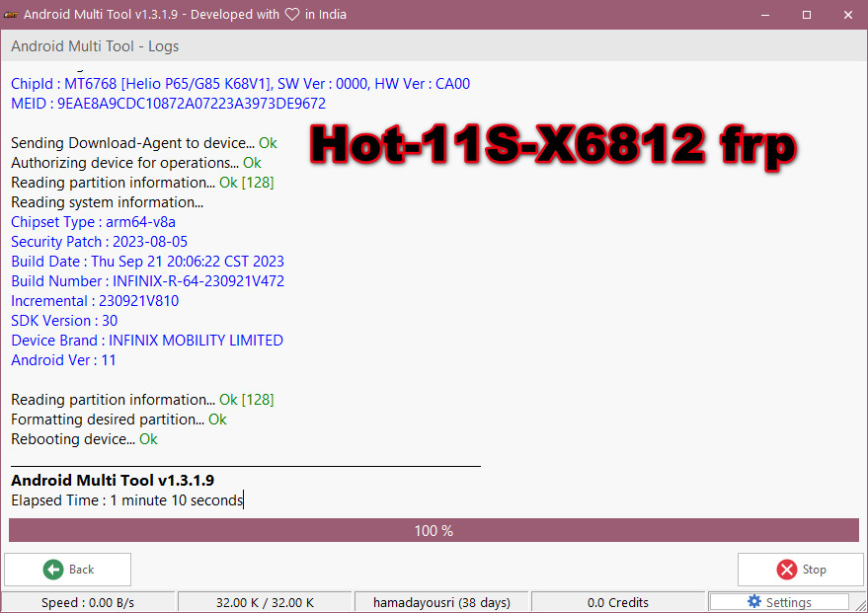Click the hamadayousri (38 days) account entry
Viewport: 868px width, 613px height.
coord(441,602)
